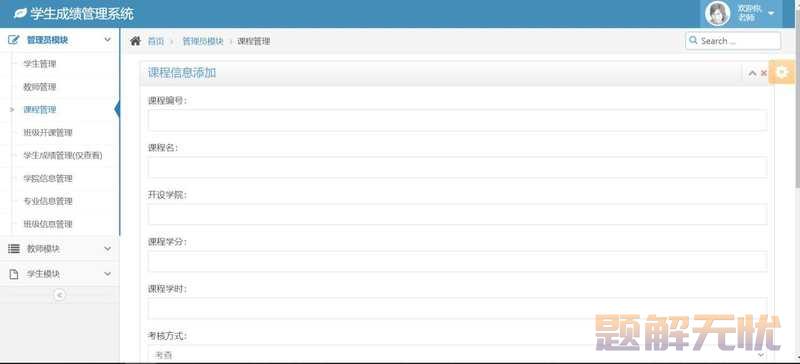Image resolution: width=800 pixels, height=364 pixels.
Task: Open 班级信息管理 in sidebar
Action: click(48, 224)
